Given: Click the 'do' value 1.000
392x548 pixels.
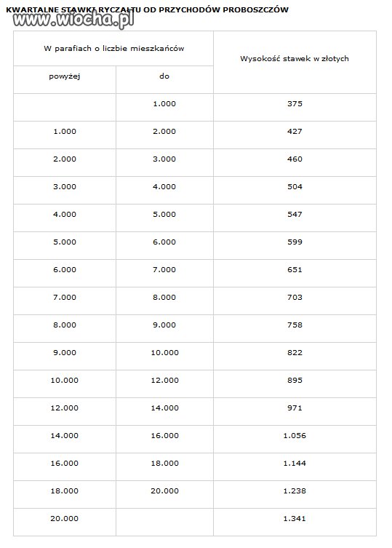Looking at the screenshot, I should (164, 104).
